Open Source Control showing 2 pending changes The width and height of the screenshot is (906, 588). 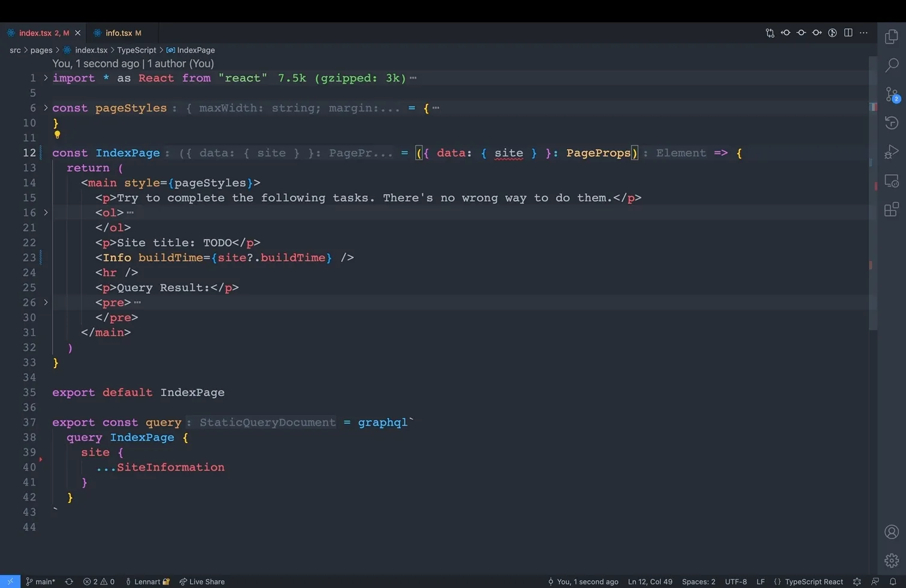[892, 94]
